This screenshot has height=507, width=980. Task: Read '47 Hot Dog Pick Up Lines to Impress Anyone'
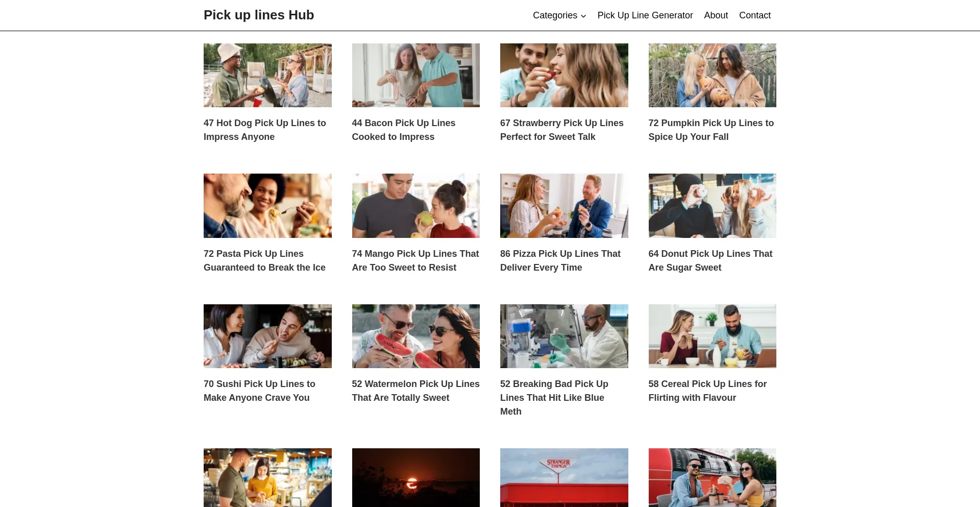click(x=265, y=130)
